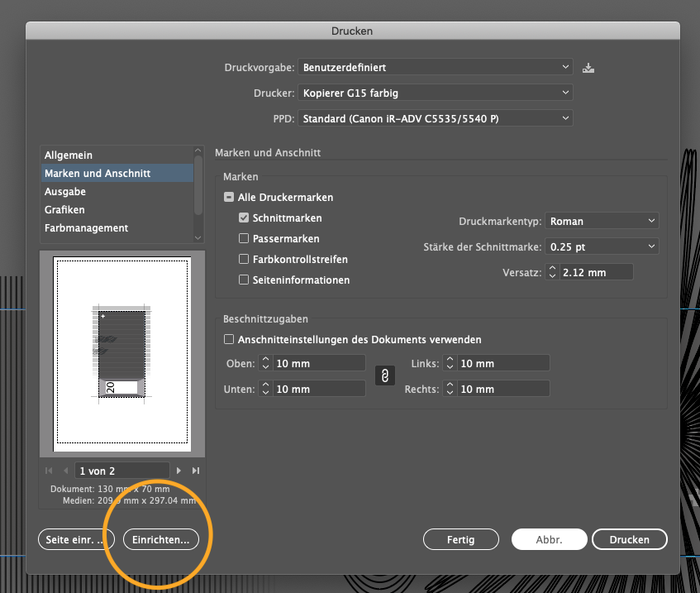Viewport: 700px width, 593px height.
Task: Click the Drucken button
Action: point(629,539)
